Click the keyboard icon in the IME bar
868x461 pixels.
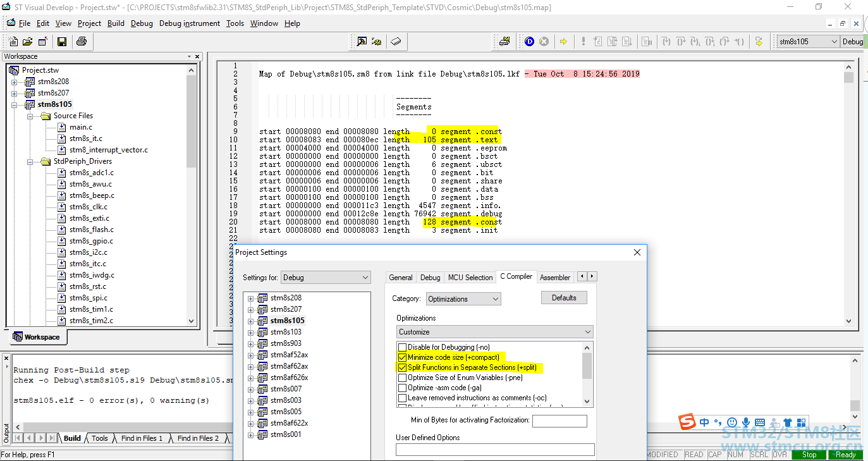(760, 422)
